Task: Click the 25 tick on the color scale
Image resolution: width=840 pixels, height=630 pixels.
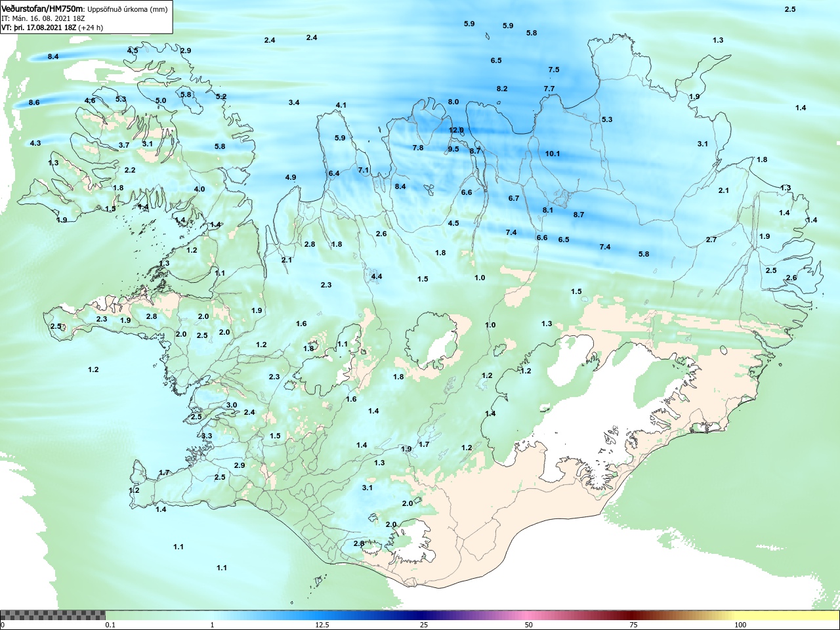Action: coord(424,625)
